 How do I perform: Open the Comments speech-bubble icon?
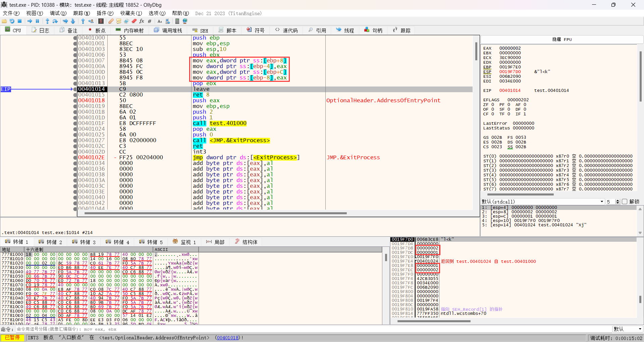pyautogui.click(x=119, y=21)
